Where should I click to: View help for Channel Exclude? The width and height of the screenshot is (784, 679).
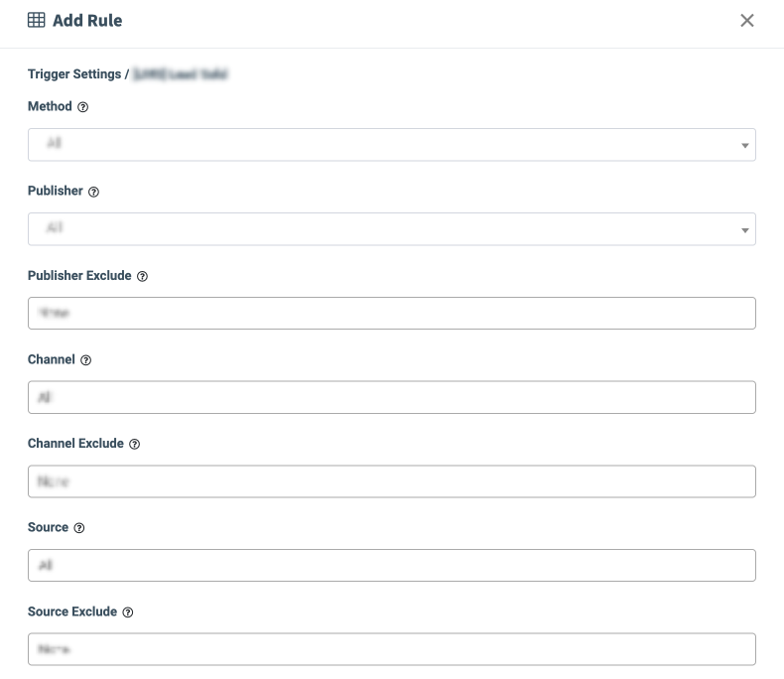click(x=134, y=445)
